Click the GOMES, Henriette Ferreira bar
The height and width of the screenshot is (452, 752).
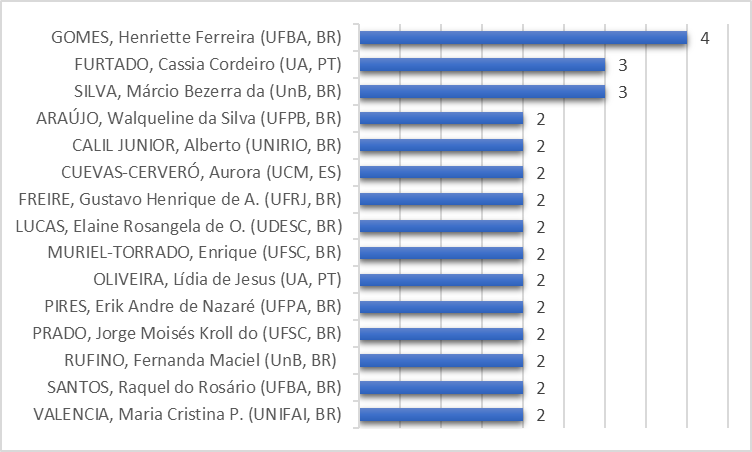coord(523,38)
